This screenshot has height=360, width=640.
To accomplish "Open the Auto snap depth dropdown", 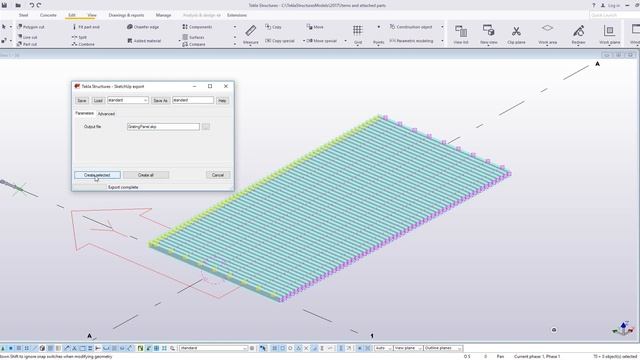I will tap(383, 348).
